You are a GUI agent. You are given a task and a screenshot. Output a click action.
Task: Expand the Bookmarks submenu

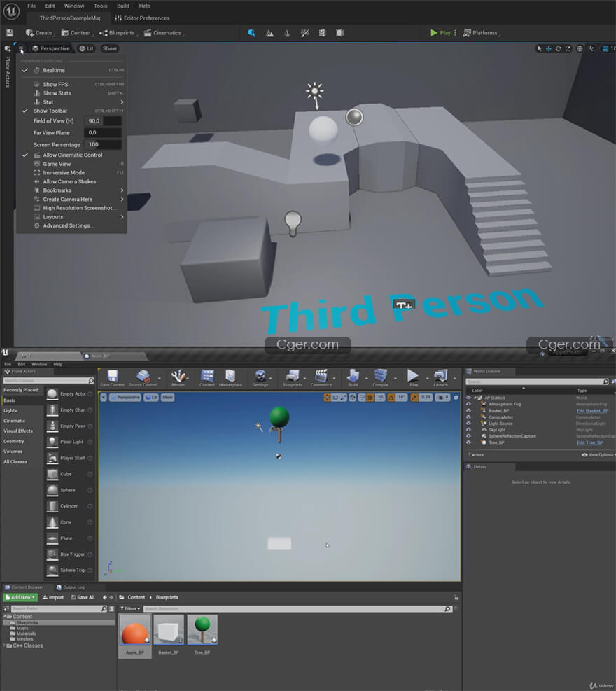[x=72, y=190]
